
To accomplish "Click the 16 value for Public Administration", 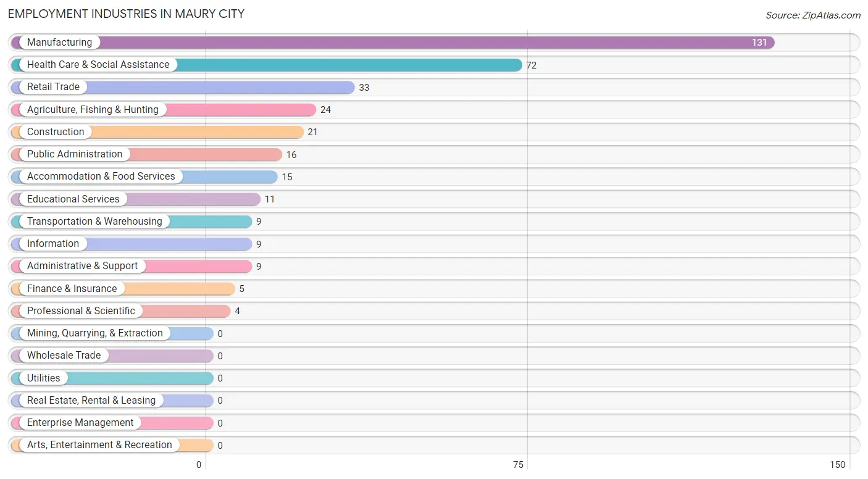I will coord(291,155).
